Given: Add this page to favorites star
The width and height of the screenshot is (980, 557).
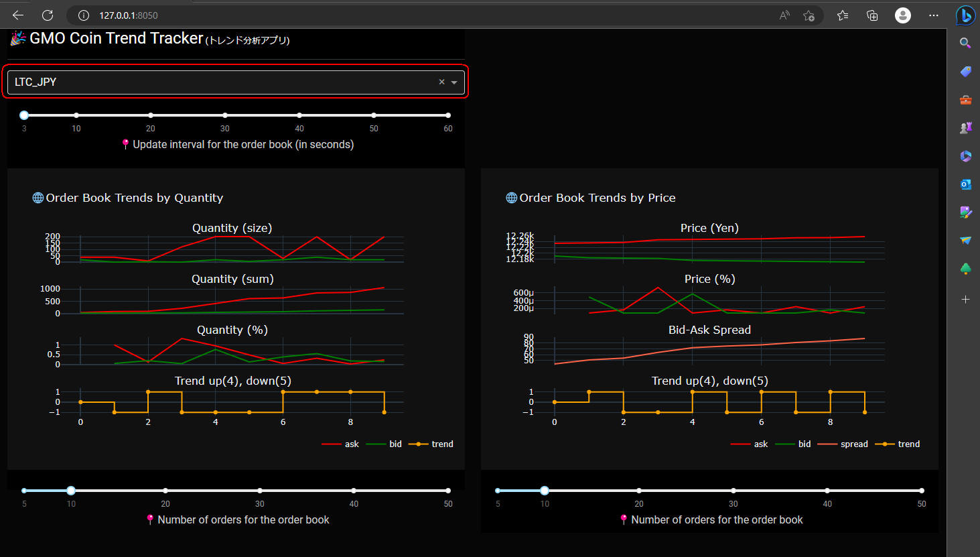Looking at the screenshot, I should pos(809,15).
